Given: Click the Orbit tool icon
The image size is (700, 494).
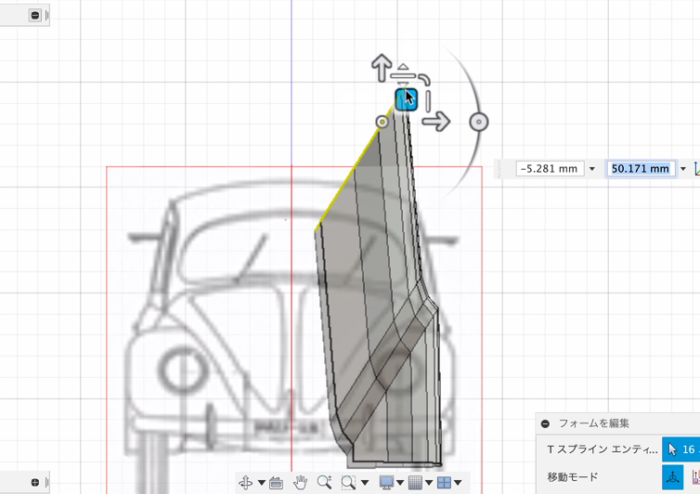Looking at the screenshot, I should click(246, 483).
